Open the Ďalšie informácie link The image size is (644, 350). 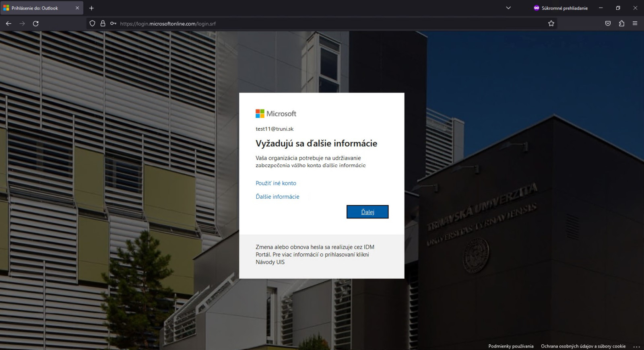click(277, 197)
